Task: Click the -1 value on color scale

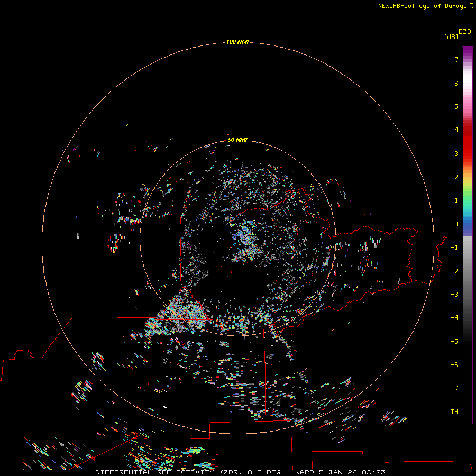Action: pos(454,248)
